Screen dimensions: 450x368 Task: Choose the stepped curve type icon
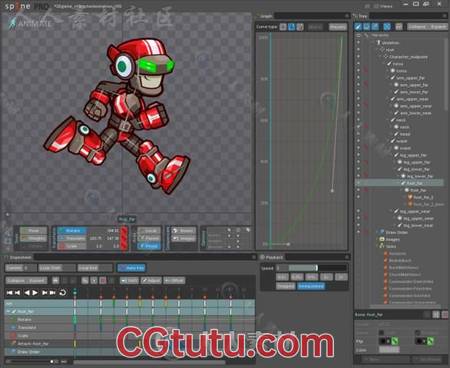tap(300, 27)
